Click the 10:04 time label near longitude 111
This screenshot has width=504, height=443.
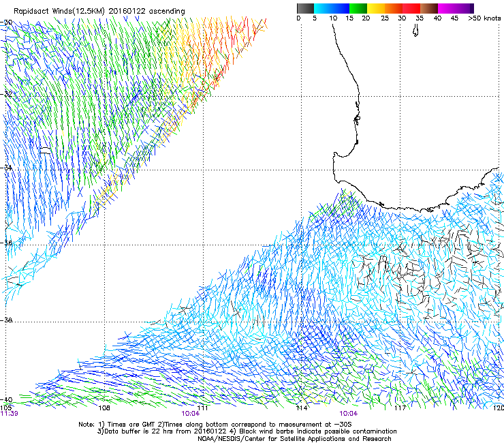coord(190,414)
